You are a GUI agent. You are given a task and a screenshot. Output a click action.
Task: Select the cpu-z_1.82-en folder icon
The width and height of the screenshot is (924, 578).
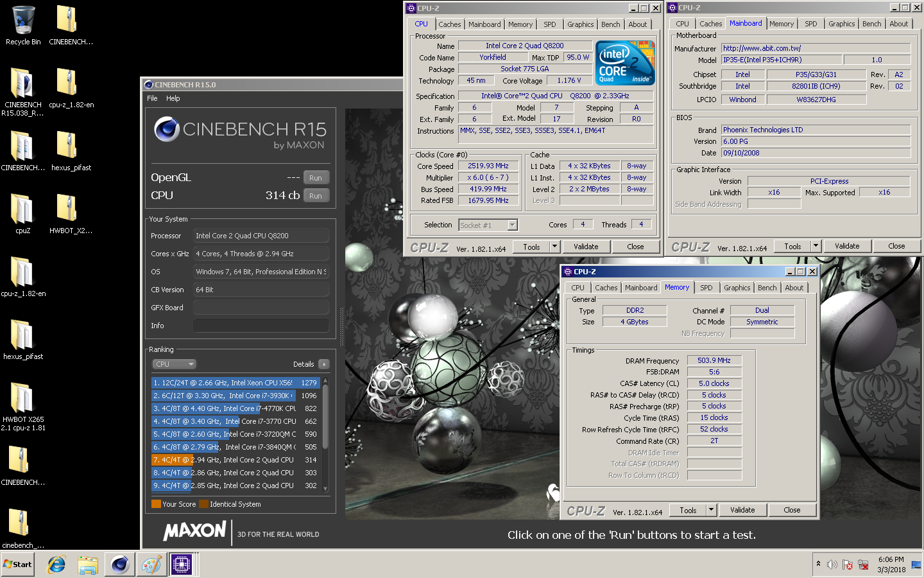23,277
